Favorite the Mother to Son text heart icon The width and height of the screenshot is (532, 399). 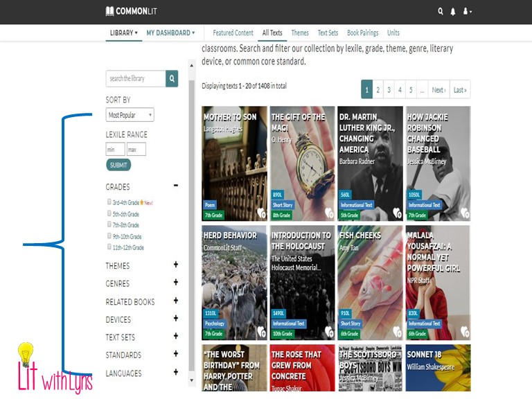click(x=261, y=213)
